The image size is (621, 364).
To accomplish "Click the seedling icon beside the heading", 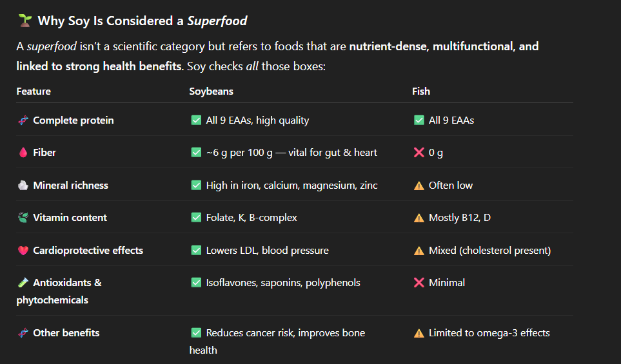I will pos(23,21).
